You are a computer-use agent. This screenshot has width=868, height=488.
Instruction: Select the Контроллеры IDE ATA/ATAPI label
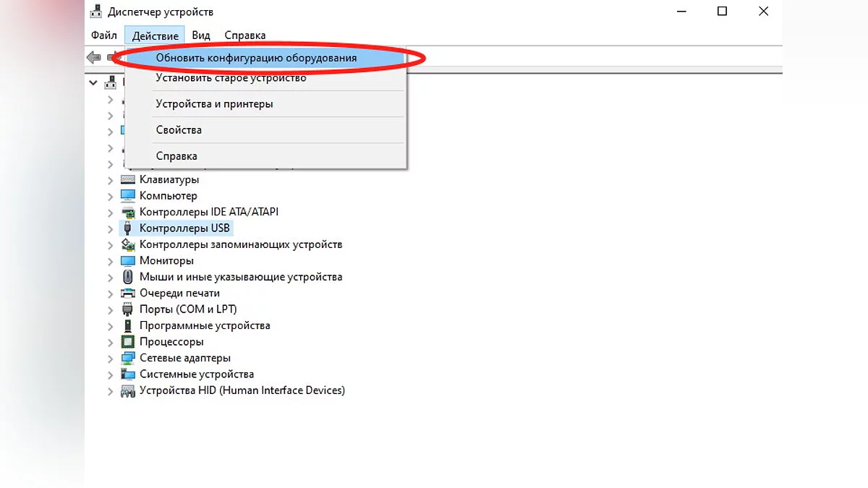pyautogui.click(x=209, y=212)
